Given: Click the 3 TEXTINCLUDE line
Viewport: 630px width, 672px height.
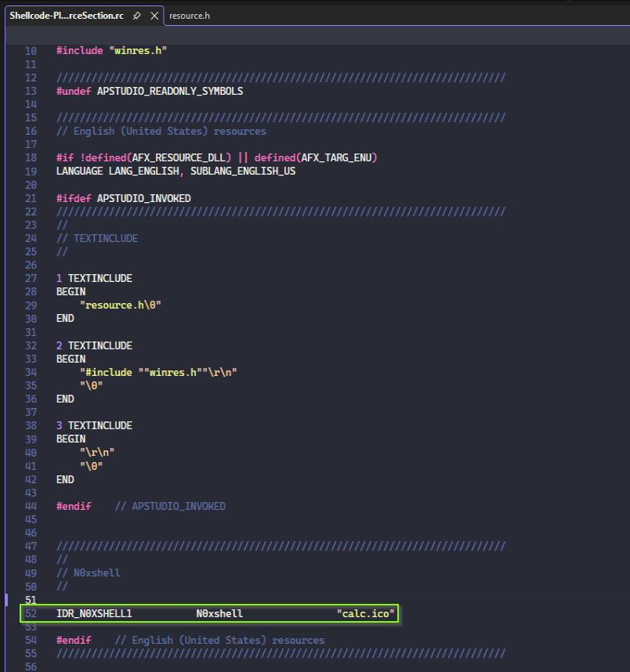Looking at the screenshot, I should [x=94, y=425].
